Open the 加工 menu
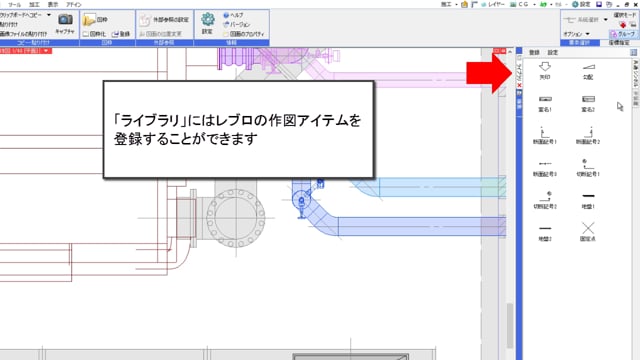This screenshot has height=360, width=640. click(34, 4)
